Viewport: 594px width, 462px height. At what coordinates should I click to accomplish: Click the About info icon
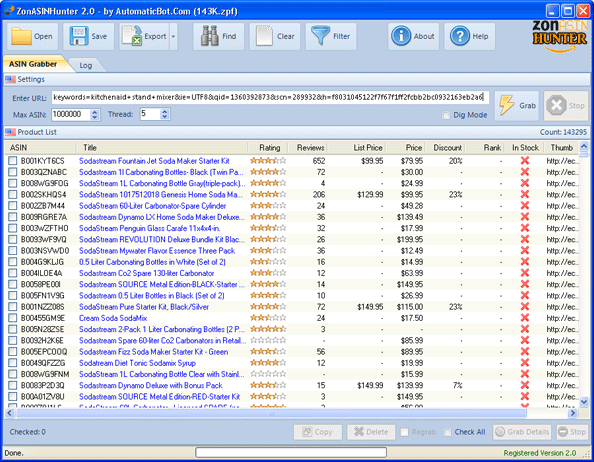pyautogui.click(x=401, y=36)
